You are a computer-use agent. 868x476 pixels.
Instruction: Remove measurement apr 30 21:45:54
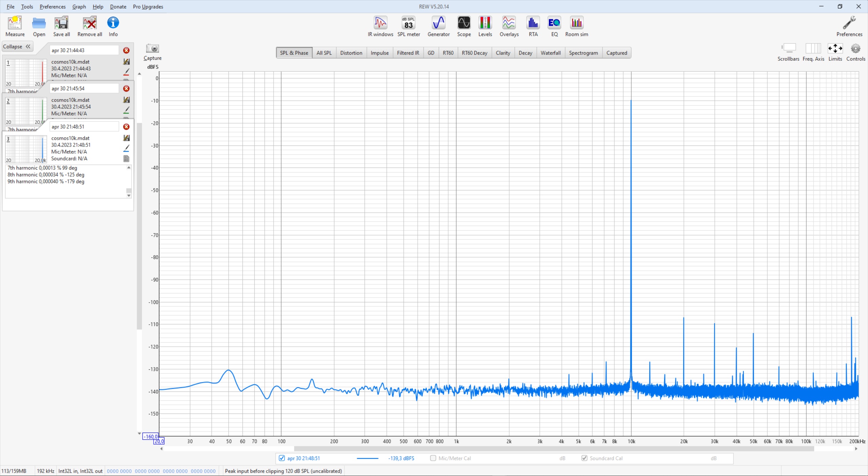coord(126,89)
